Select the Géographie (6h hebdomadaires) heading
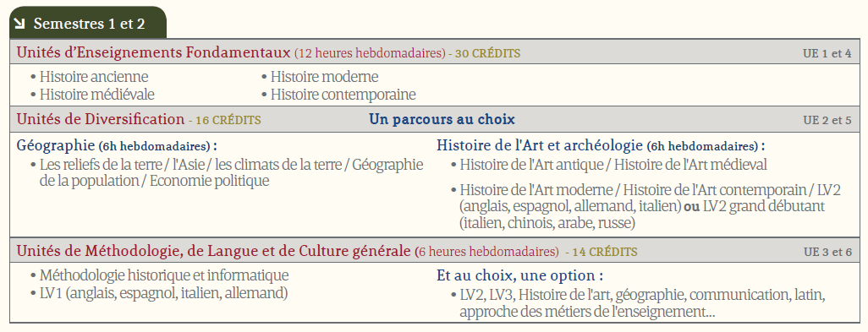The width and height of the screenshot is (868, 332). tap(117, 146)
